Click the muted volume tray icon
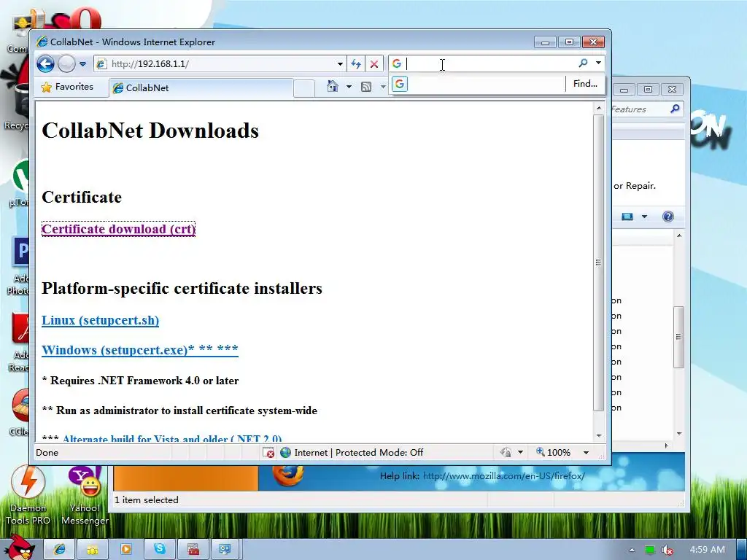 click(667, 550)
